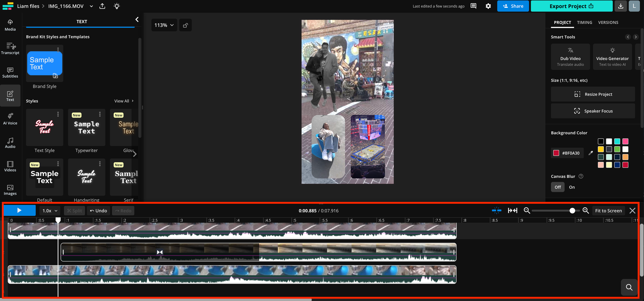Open the Videos sidebar panel
The height and width of the screenshot is (301, 644).
point(10,166)
